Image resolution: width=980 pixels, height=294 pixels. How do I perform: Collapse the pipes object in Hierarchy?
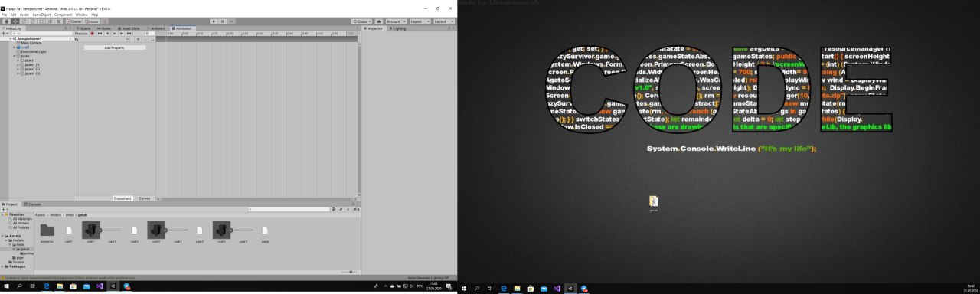[14, 56]
